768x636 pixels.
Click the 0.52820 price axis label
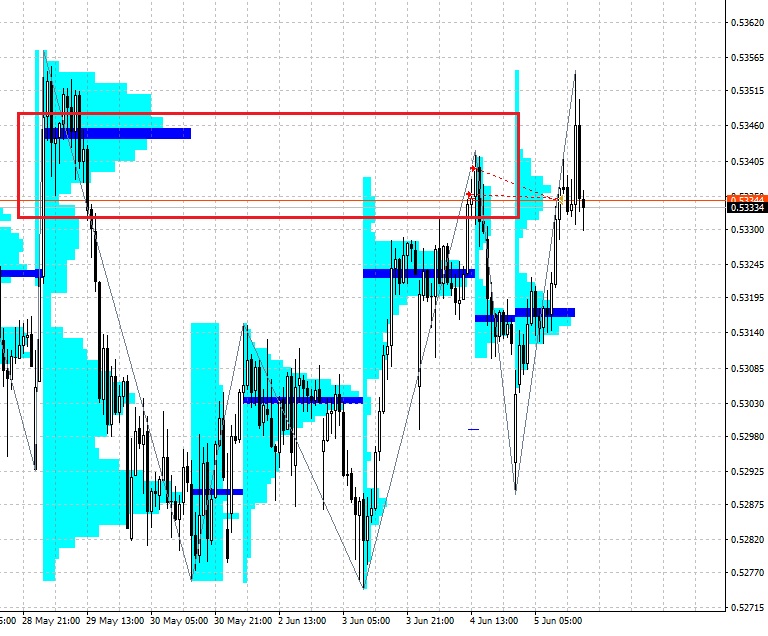point(747,540)
